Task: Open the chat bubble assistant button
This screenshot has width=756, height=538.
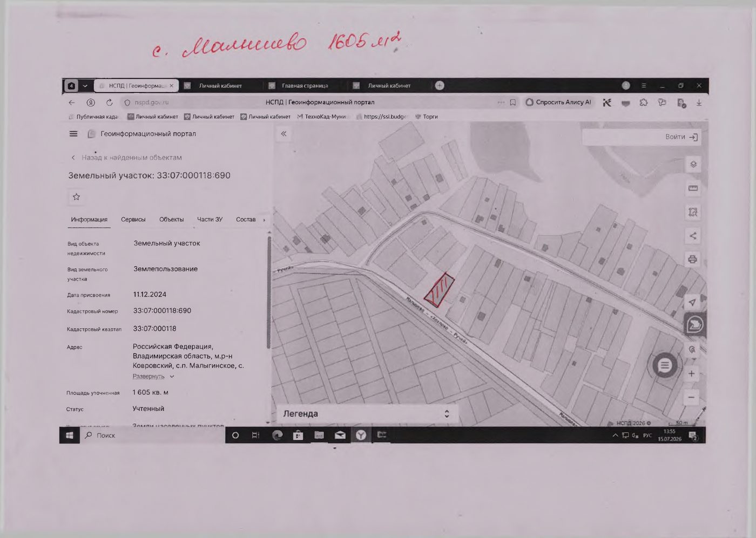Action: 665,366
